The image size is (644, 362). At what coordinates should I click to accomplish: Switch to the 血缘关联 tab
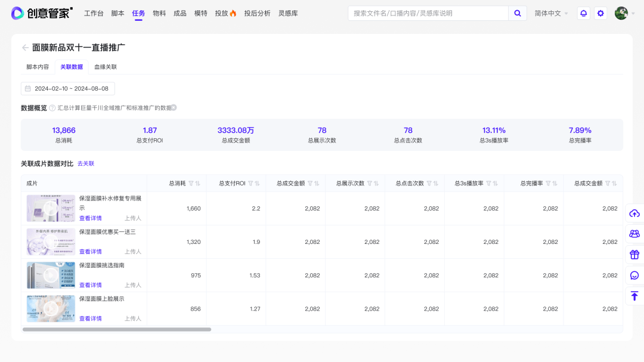(106, 67)
